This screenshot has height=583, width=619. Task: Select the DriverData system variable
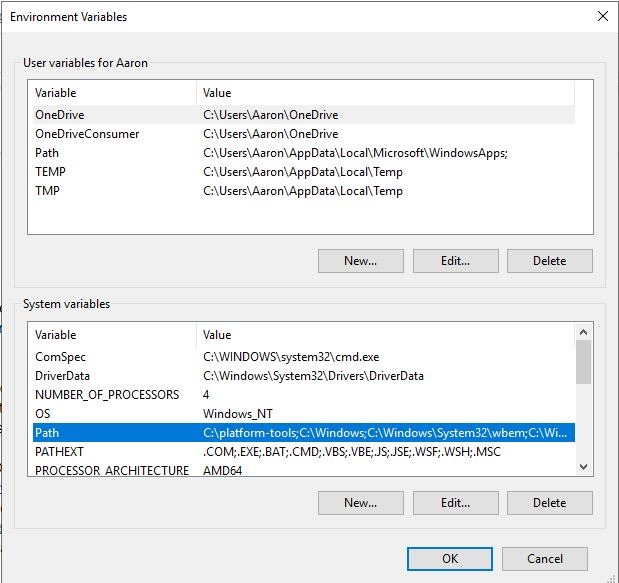tap(304, 376)
